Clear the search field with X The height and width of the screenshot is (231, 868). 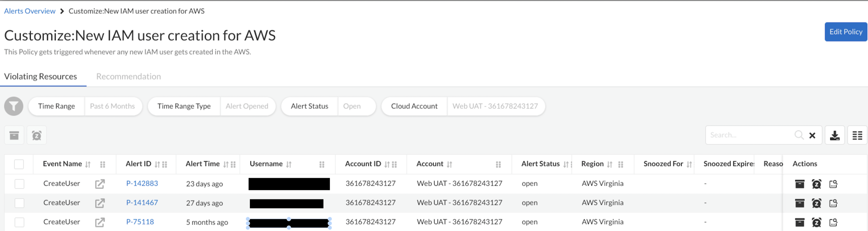(812, 135)
